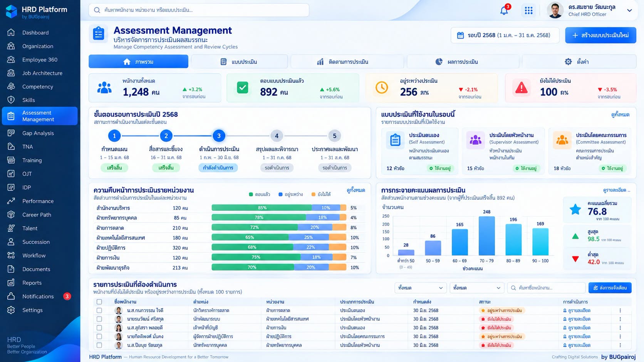Select the Skills shield icon

pos(11,100)
